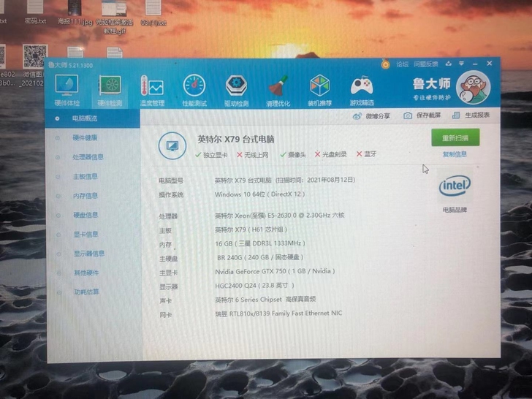Click 保存截屏 save screenshot
Screen dimensions: 532x399
(x=422, y=115)
